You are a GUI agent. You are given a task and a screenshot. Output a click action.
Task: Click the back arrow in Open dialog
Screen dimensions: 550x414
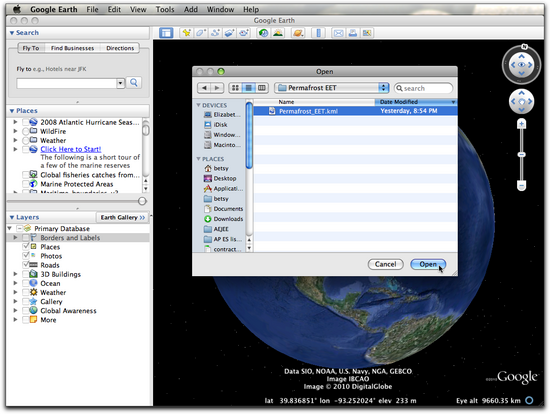click(204, 88)
